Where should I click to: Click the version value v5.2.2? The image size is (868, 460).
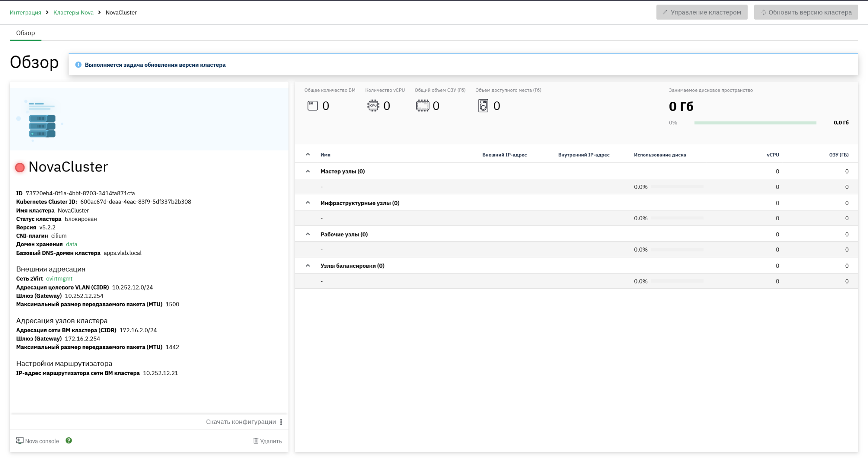(x=47, y=227)
